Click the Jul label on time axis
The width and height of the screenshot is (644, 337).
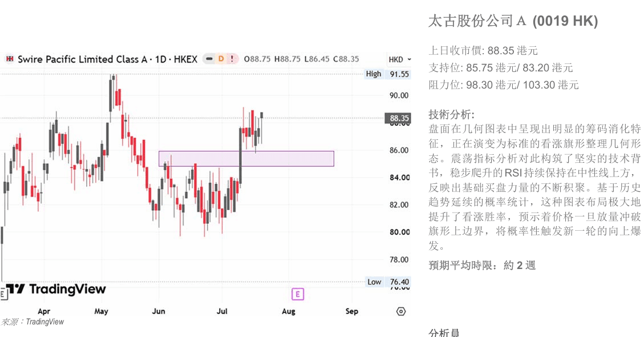222,311
